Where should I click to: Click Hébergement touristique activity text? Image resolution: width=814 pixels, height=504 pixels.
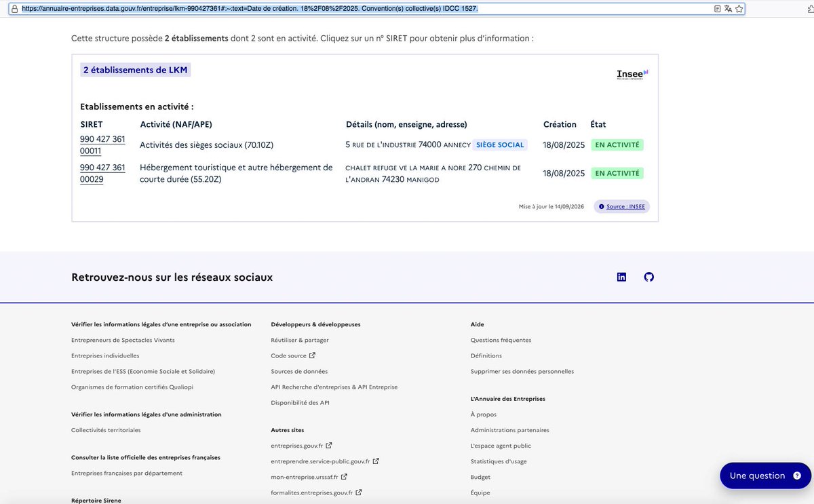pos(236,173)
